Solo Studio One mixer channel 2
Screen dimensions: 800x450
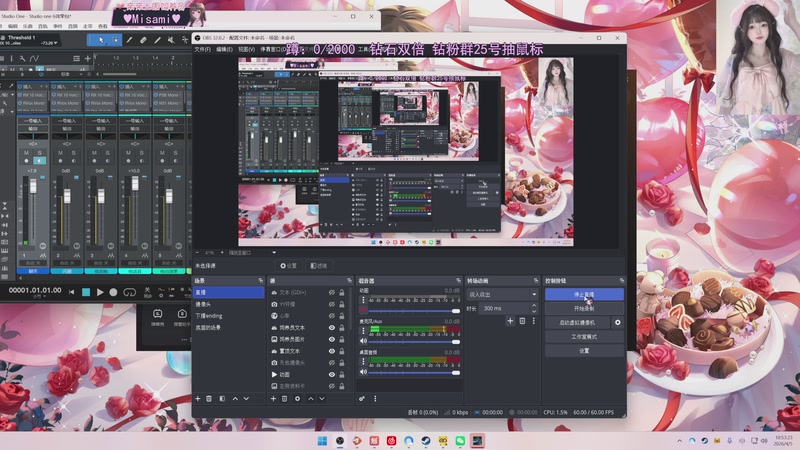[73, 153]
